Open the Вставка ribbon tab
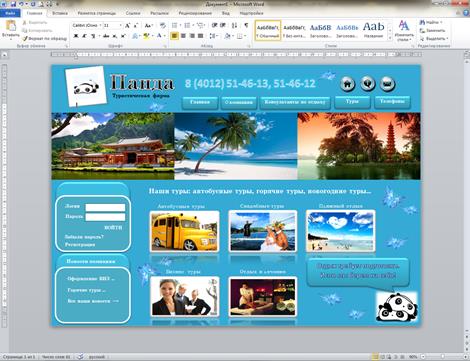 click(x=60, y=13)
